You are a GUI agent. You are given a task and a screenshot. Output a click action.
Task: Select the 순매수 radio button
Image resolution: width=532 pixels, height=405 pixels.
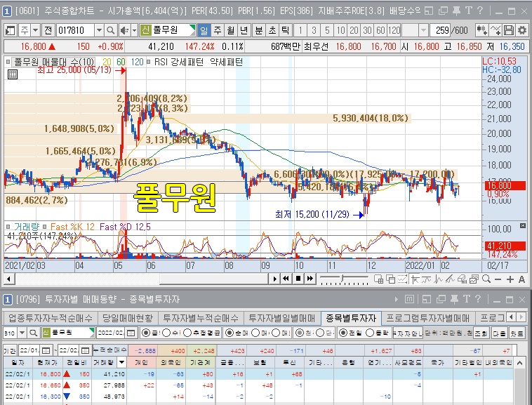[230, 333]
